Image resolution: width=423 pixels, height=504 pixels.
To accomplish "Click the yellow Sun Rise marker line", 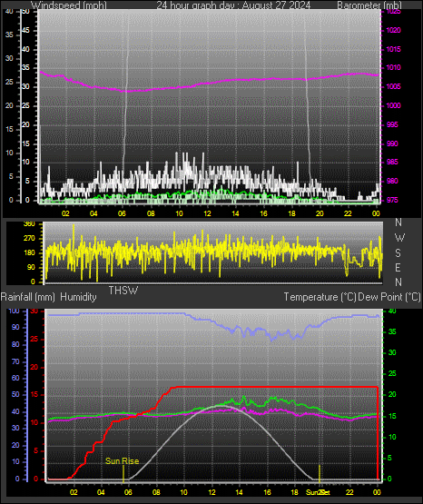I will [x=123, y=473].
